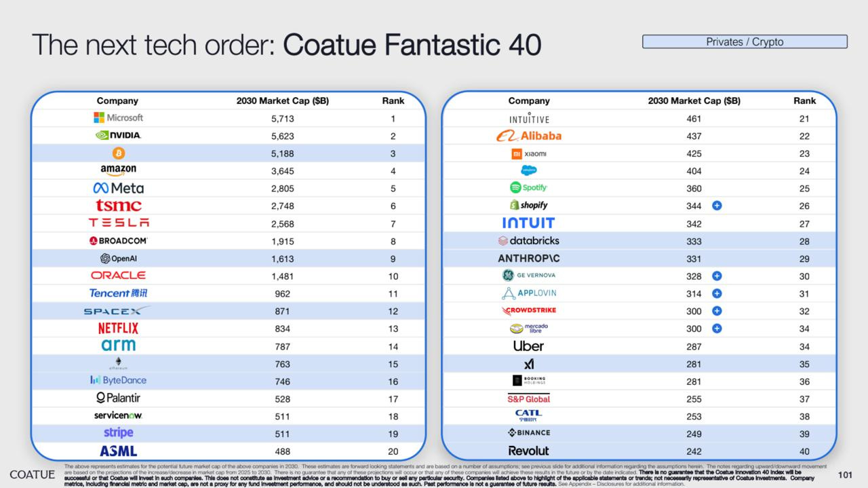The height and width of the screenshot is (488, 868).
Task: Click the Salesforce cloud icon
Action: [529, 170]
